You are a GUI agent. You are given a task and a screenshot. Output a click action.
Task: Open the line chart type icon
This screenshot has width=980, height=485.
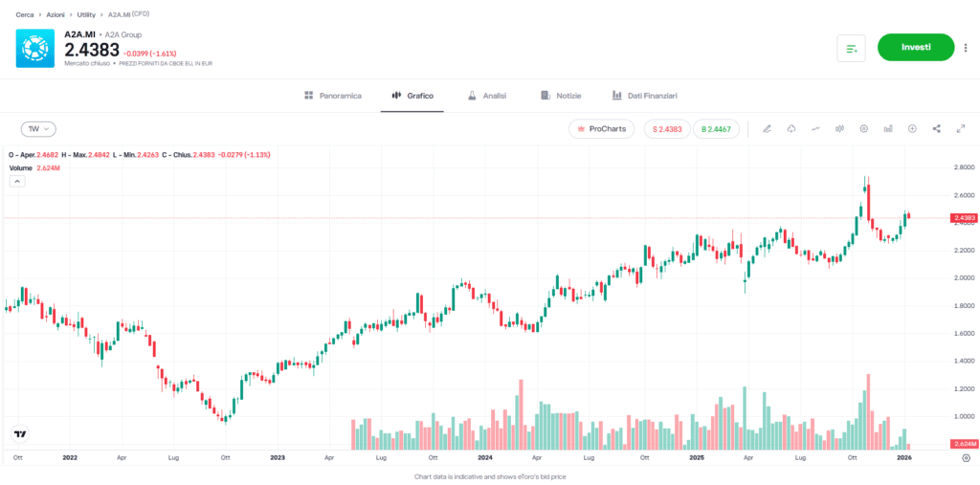tap(815, 129)
